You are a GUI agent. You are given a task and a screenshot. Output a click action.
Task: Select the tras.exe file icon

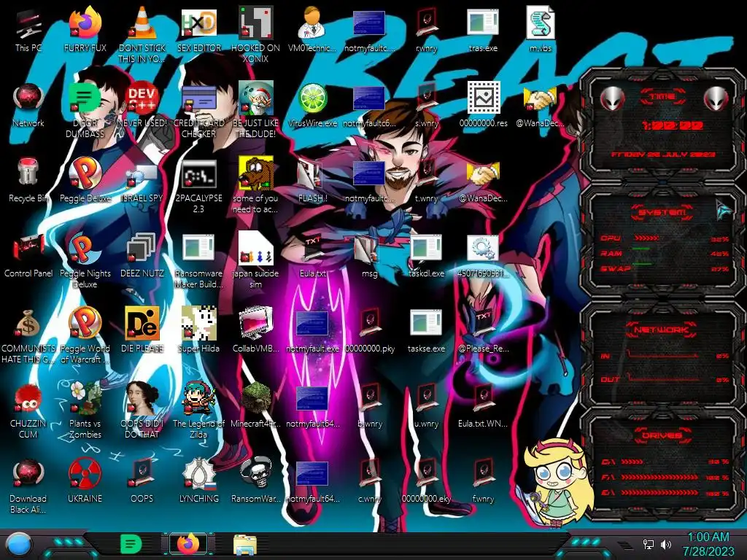pyautogui.click(x=483, y=29)
